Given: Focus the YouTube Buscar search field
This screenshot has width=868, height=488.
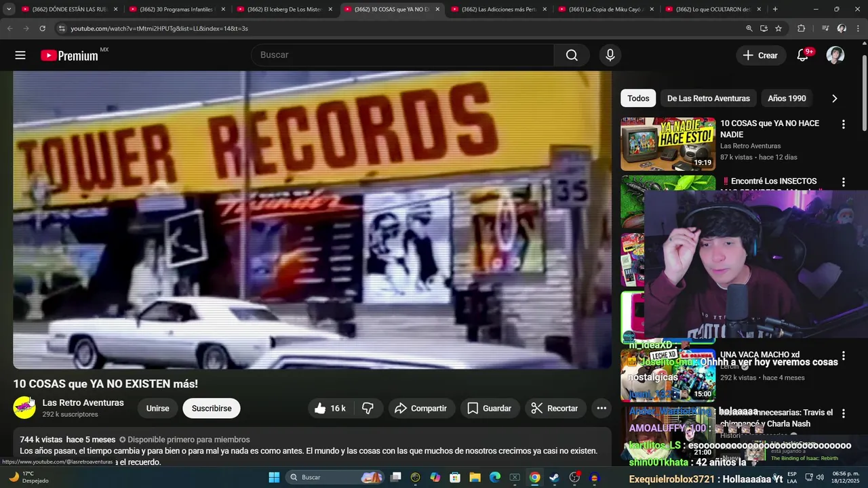Looking at the screenshot, I should (403, 55).
